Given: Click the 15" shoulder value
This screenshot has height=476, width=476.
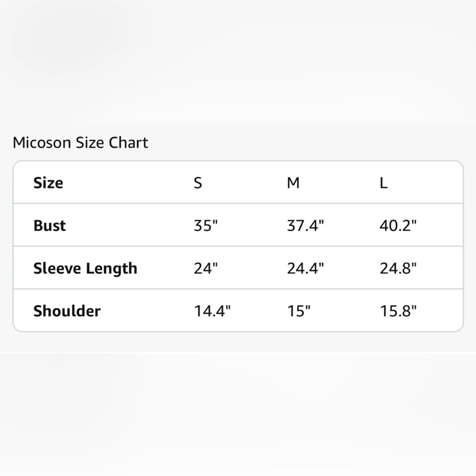Looking at the screenshot, I should click(x=298, y=311).
